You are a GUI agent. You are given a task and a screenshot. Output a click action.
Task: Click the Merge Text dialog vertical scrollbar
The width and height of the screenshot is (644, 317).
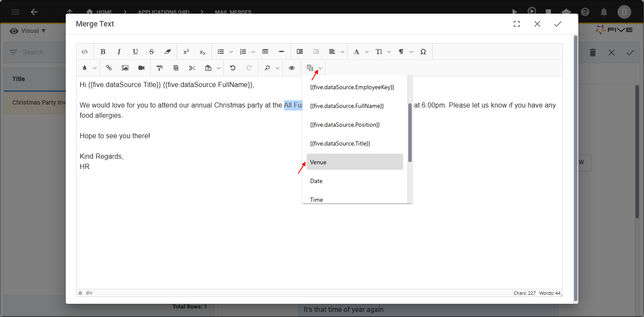coord(575,169)
